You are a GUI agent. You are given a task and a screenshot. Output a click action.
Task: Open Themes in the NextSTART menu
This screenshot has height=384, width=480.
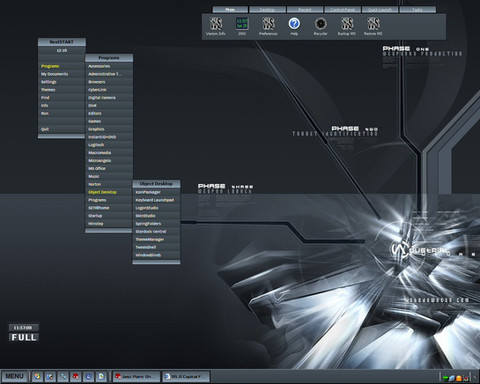pyautogui.click(x=62, y=90)
